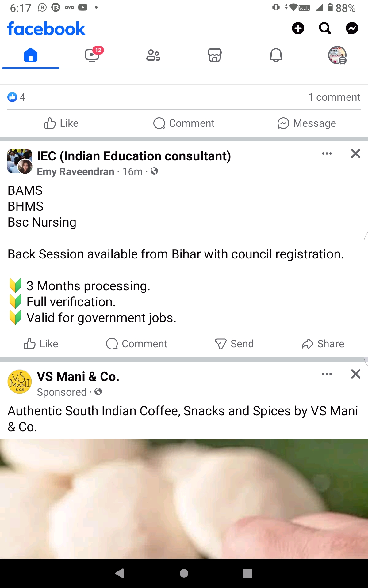Share the IEC education post
This screenshot has height=588, width=368.
[x=323, y=344]
